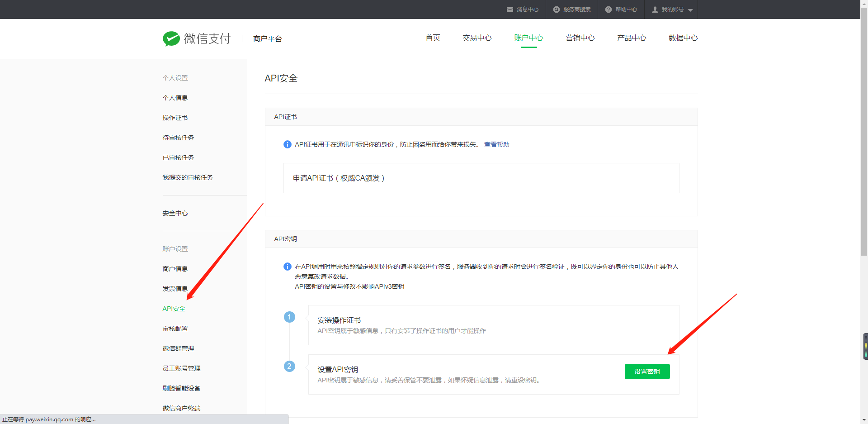Open 刷脸智能设备 in the sidebar

click(x=181, y=388)
